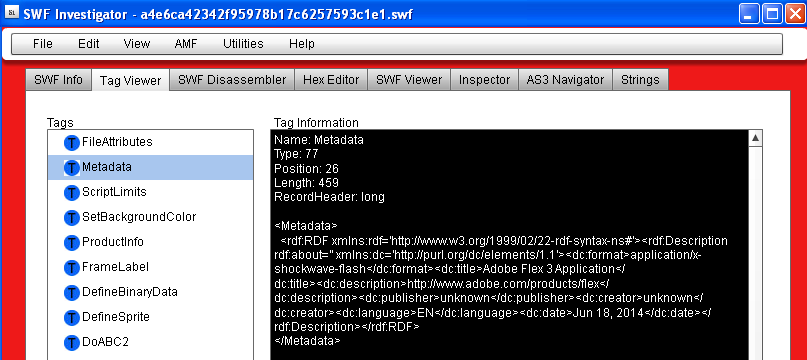
Task: Click inside the Tag Information text area
Action: coord(510,245)
